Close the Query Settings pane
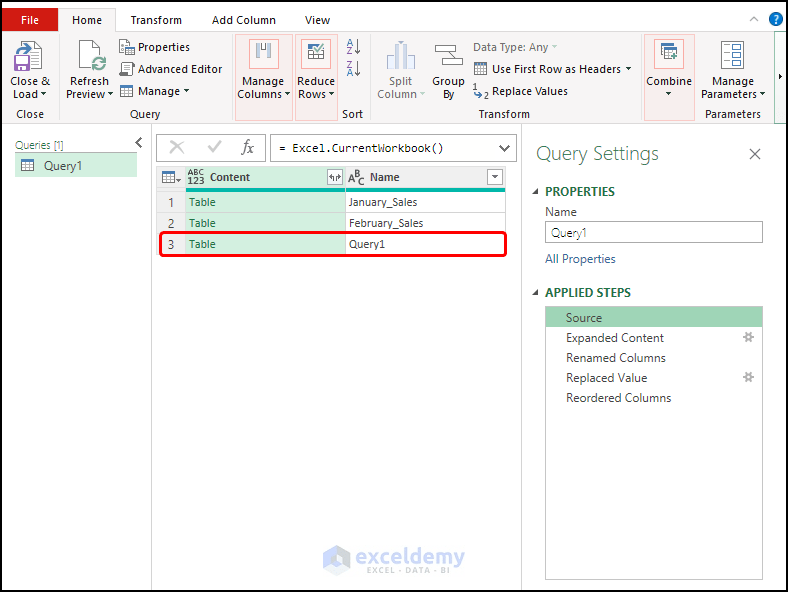The image size is (788, 592). [x=755, y=154]
